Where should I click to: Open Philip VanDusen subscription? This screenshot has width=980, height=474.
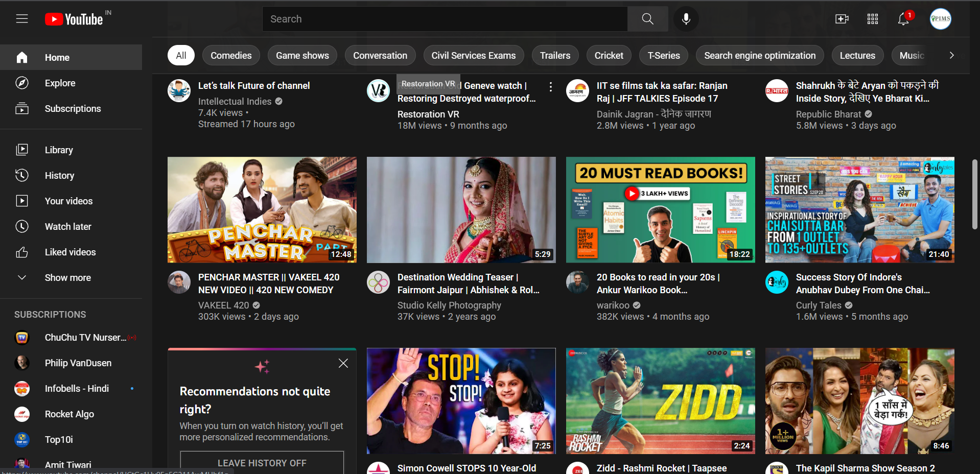71,363
